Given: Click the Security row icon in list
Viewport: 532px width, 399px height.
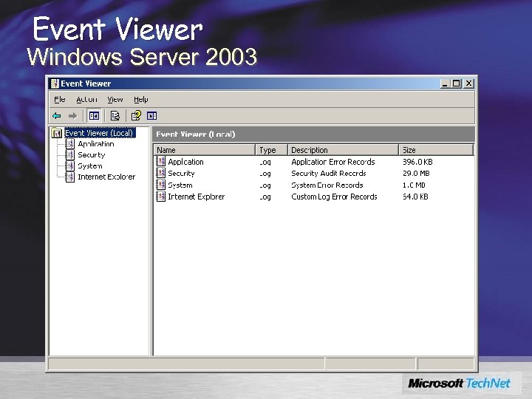Looking at the screenshot, I should click(x=160, y=173).
